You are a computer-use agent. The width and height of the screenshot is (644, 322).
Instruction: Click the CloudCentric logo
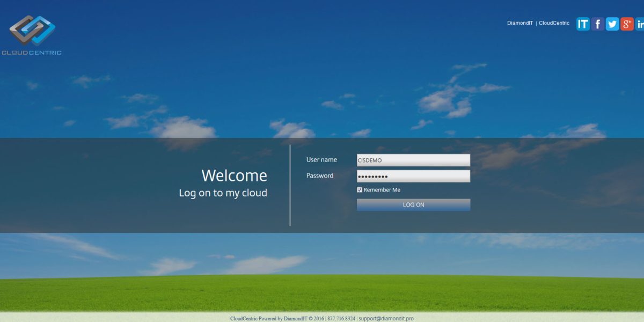32,30
